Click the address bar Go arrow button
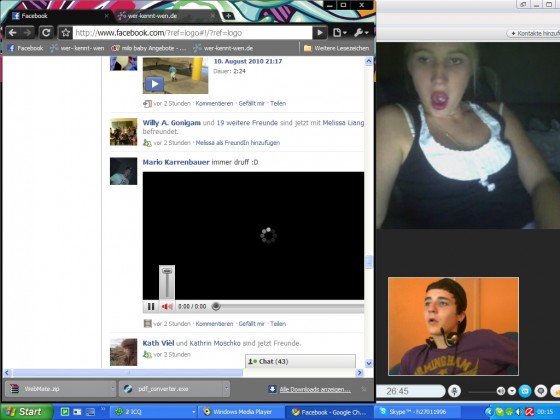Image resolution: width=560 pixels, height=420 pixels. [320, 33]
